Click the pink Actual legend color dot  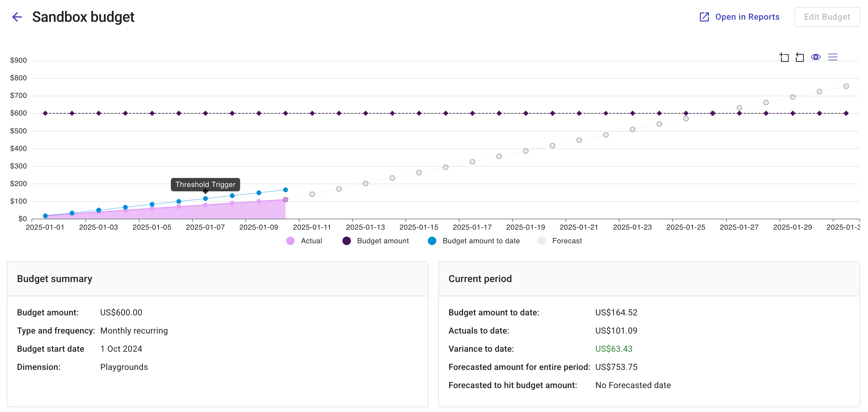pyautogui.click(x=290, y=241)
